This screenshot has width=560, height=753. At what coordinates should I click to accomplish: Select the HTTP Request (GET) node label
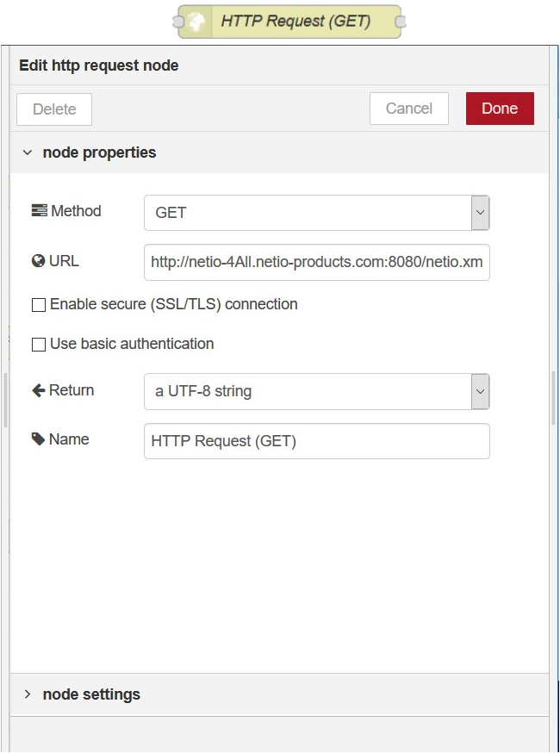[296, 22]
